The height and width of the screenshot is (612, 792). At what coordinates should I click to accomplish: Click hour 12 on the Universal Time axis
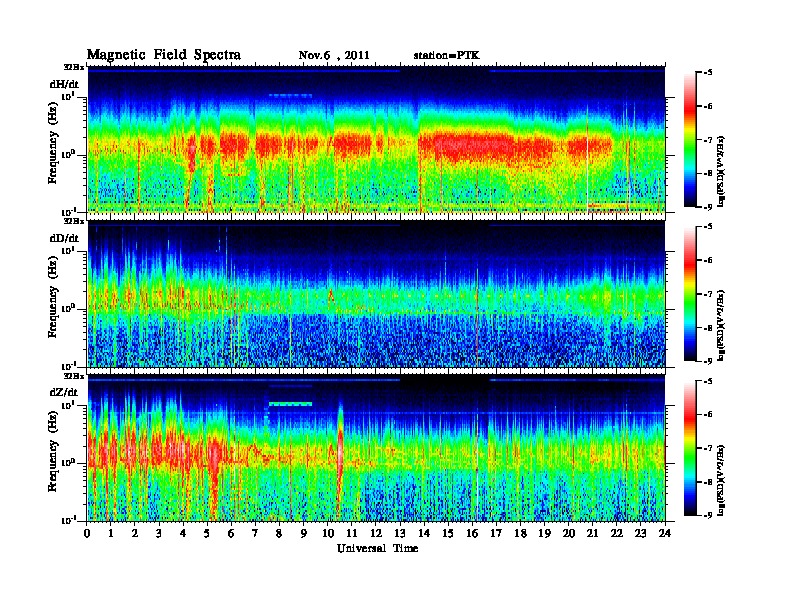(x=376, y=534)
